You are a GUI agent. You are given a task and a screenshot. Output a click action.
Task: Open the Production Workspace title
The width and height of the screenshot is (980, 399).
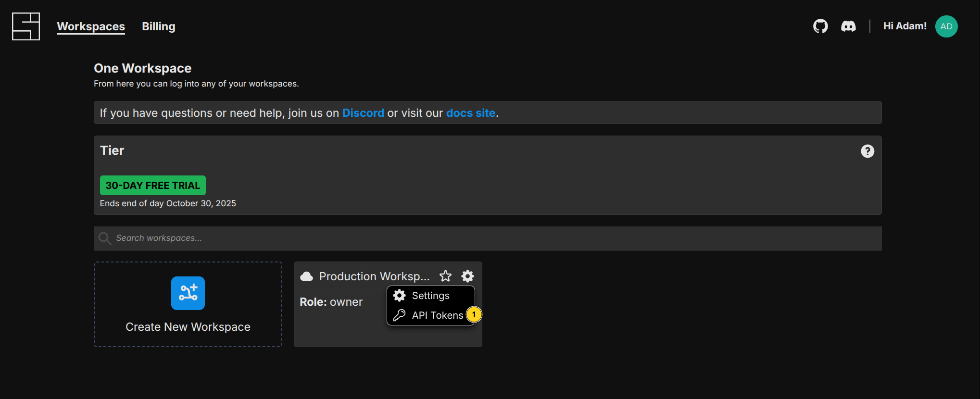point(374,276)
